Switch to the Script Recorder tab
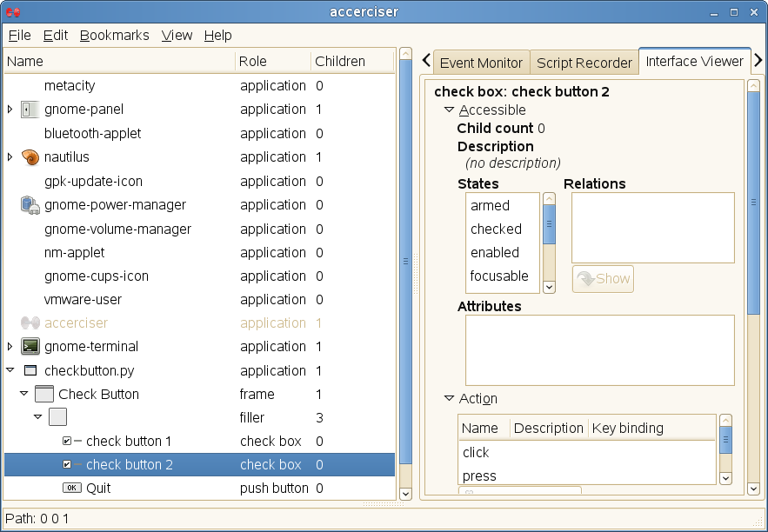The image size is (768, 532). (x=584, y=63)
